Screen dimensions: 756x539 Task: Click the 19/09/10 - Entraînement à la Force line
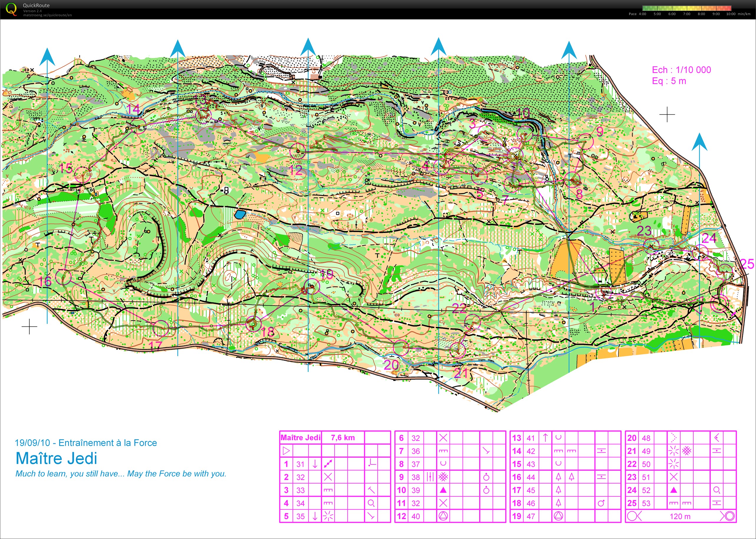tap(86, 442)
